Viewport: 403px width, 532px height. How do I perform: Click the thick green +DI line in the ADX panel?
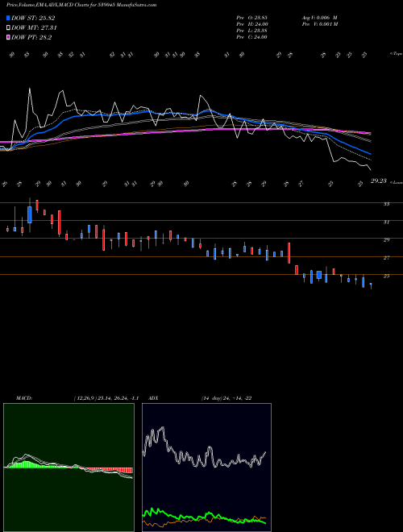coord(204,517)
